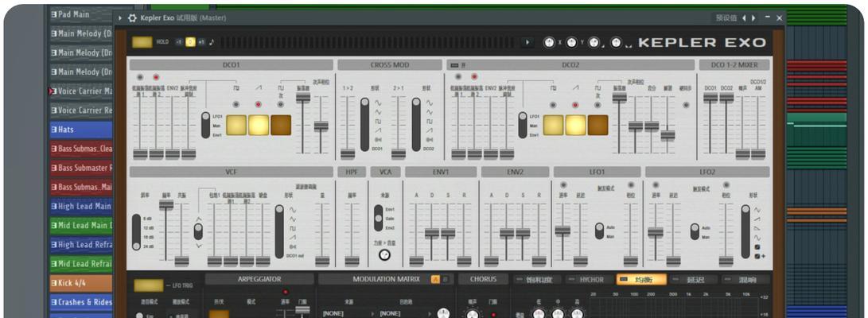This screenshot has height=318, width=868.
Task: Select the Crashes & Rides track
Action: coord(81,302)
